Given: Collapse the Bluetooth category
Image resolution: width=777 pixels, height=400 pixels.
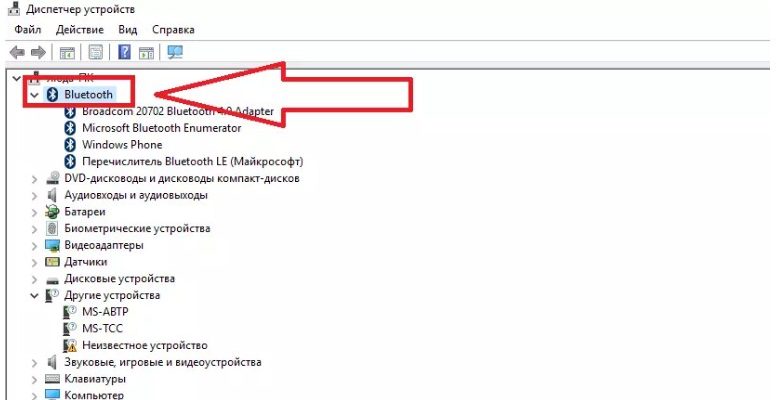Looking at the screenshot, I should 34,95.
